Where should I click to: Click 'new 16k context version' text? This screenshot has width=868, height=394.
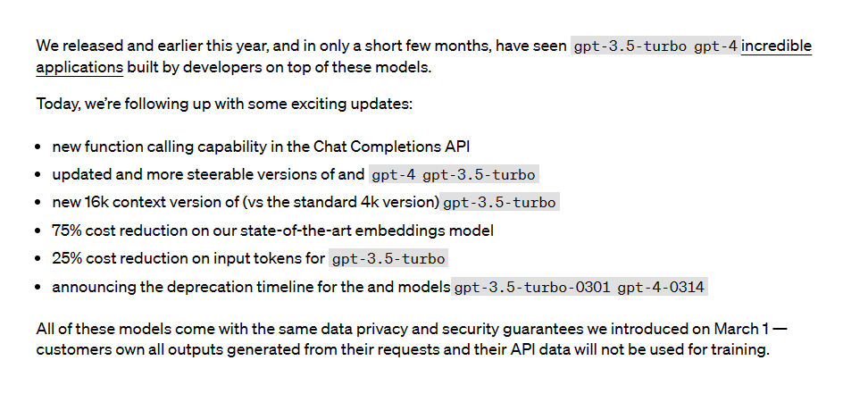pyautogui.click(x=138, y=202)
